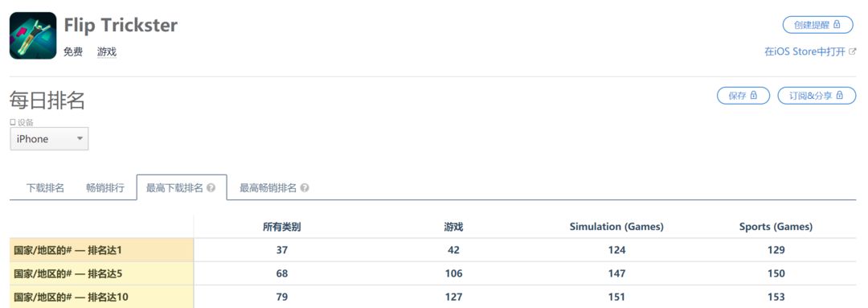Switch to 畅销排行 tab
Viewport: 868px width, 308px height.
105,188
